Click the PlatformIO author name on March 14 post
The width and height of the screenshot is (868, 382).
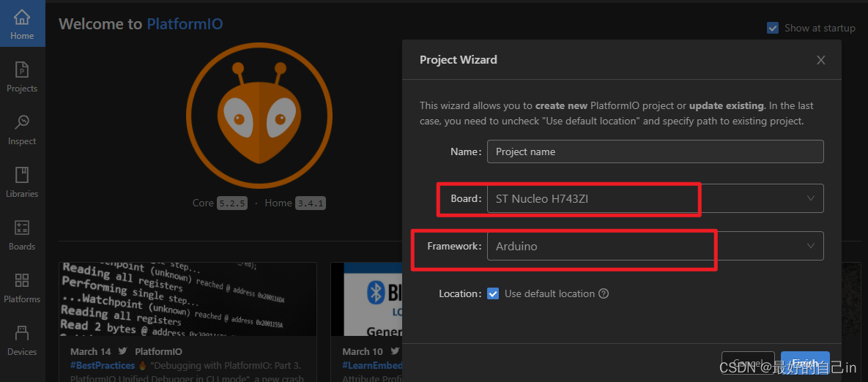click(x=158, y=351)
